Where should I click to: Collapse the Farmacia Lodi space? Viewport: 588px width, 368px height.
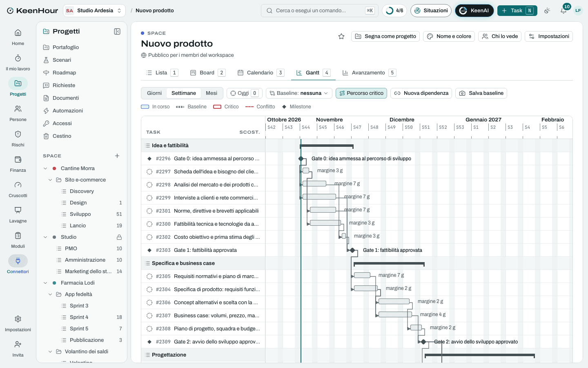tap(45, 283)
